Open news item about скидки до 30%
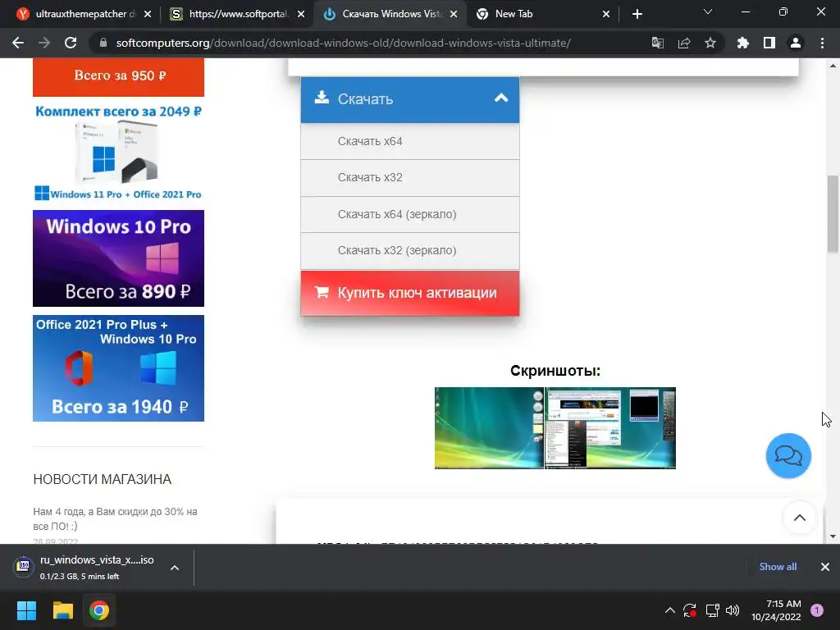This screenshot has height=630, width=840. coord(115,518)
